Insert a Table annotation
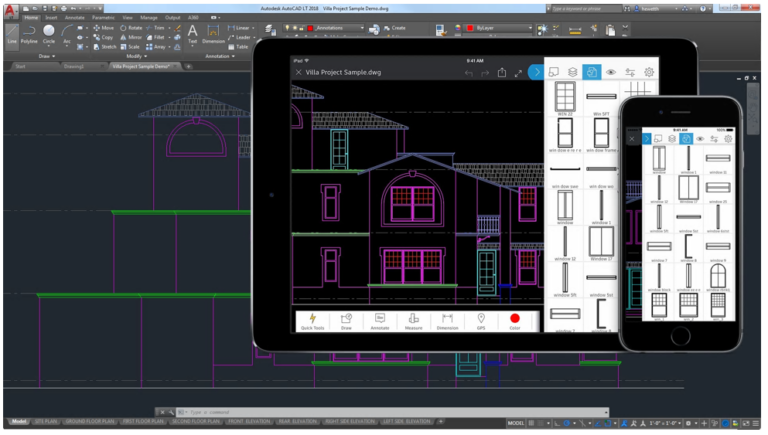 coord(238,47)
